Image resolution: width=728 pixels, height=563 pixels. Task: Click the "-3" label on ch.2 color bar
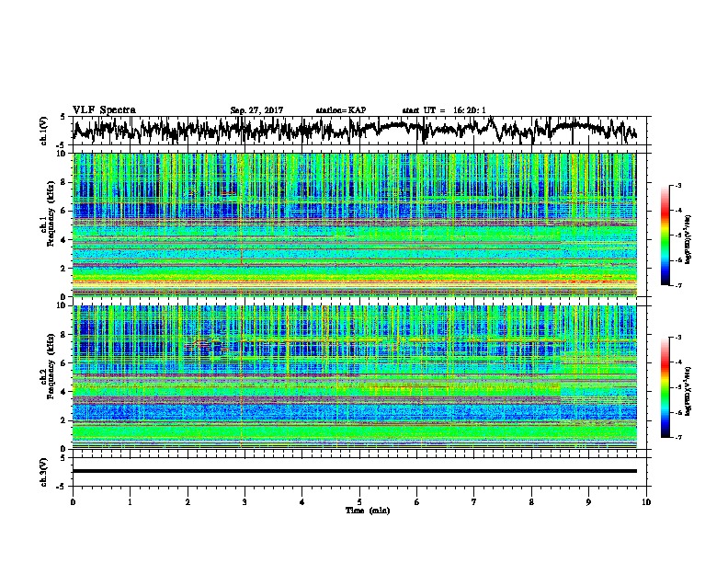point(677,338)
